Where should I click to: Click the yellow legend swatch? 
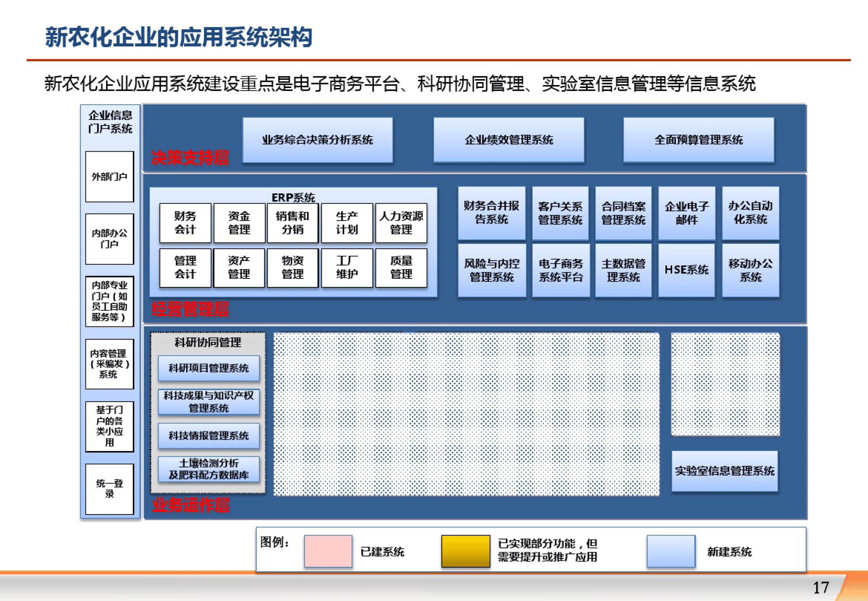coord(465,551)
